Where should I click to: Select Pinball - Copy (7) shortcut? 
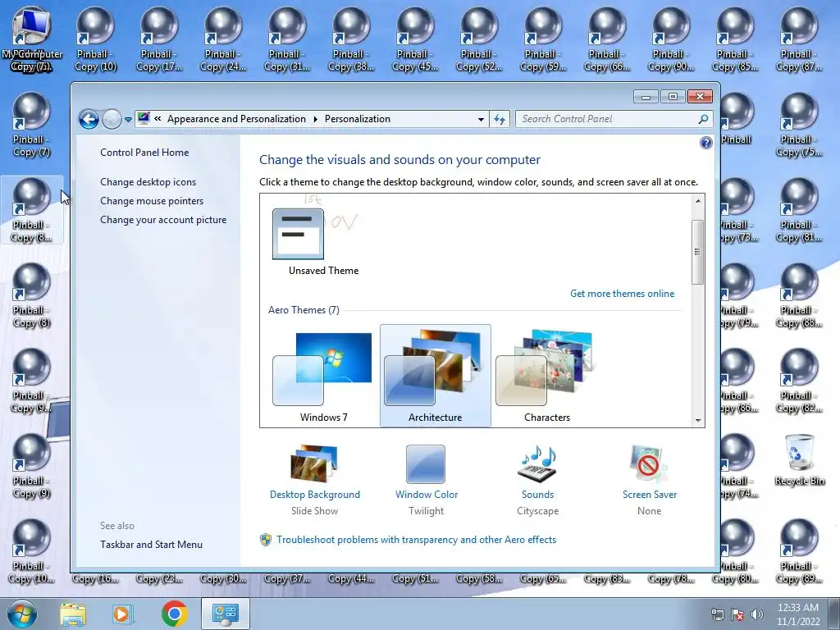click(x=32, y=125)
